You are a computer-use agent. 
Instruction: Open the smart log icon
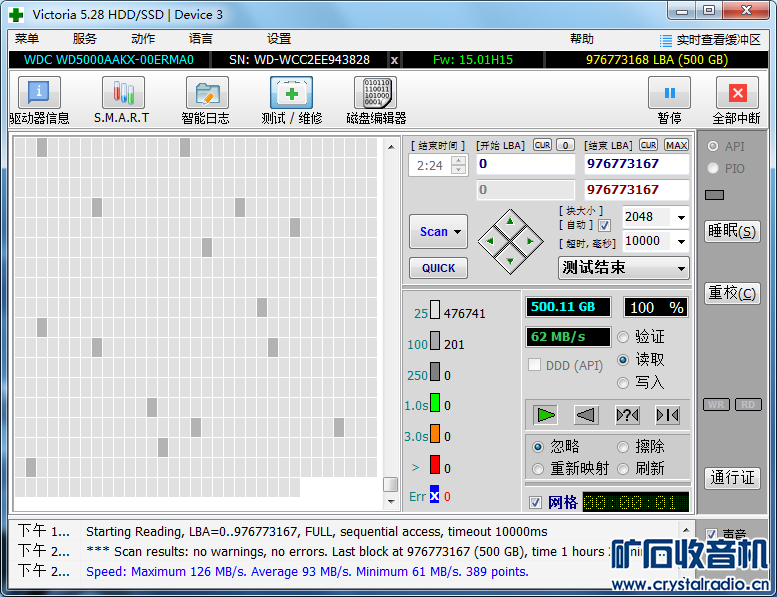click(x=207, y=93)
